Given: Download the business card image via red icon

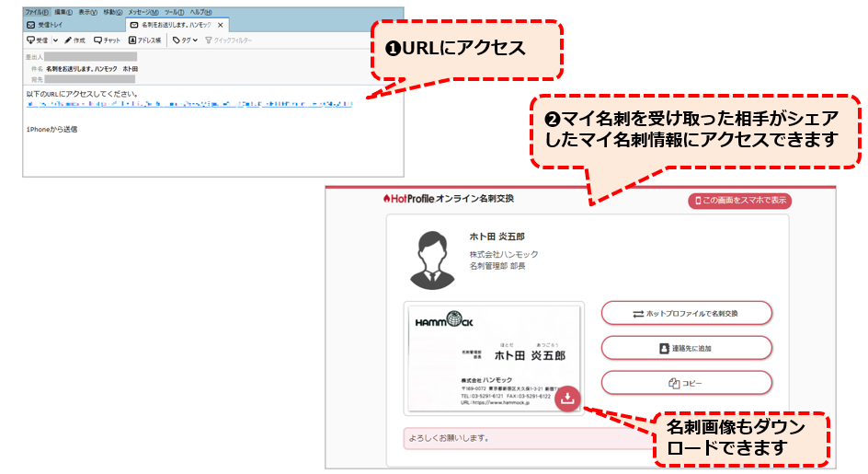Looking at the screenshot, I should click(x=567, y=398).
